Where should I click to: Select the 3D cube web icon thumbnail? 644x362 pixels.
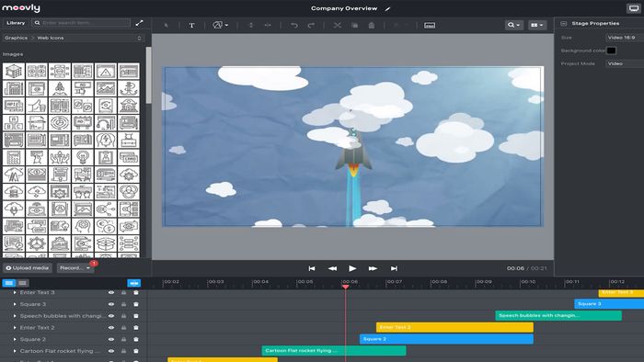pos(14,72)
